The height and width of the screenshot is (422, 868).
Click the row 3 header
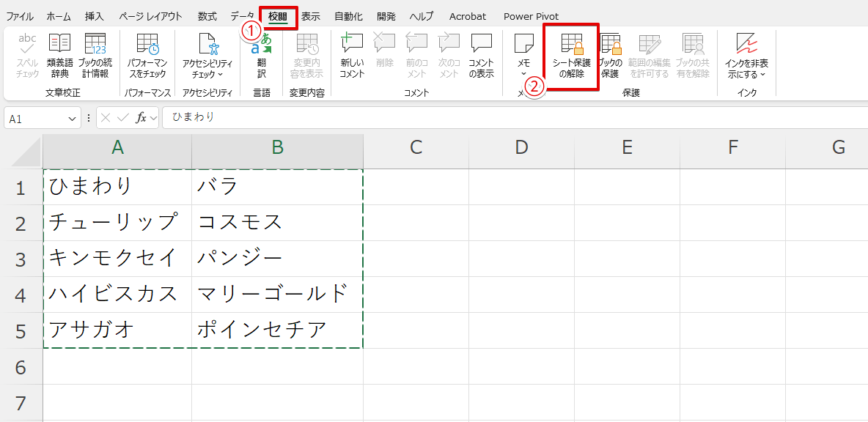[21, 259]
